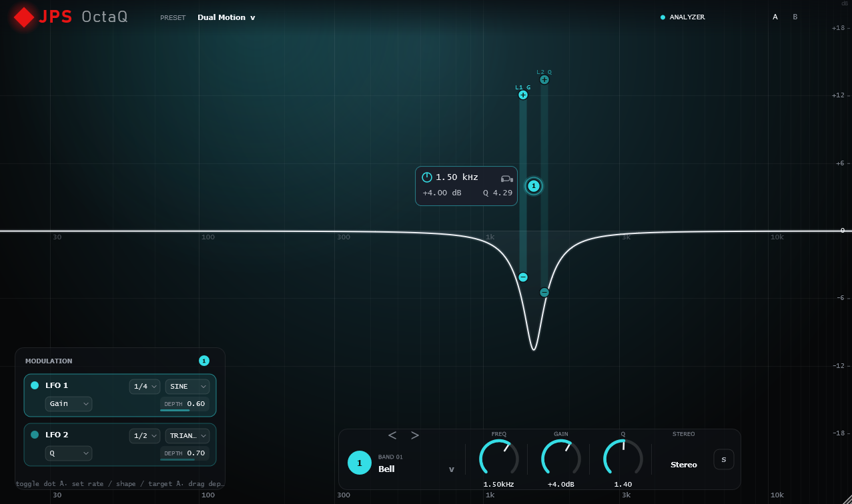Viewport: 852px width, 504px height.
Task: Click the 1.50 kHz value in popup
Action: coord(457,177)
